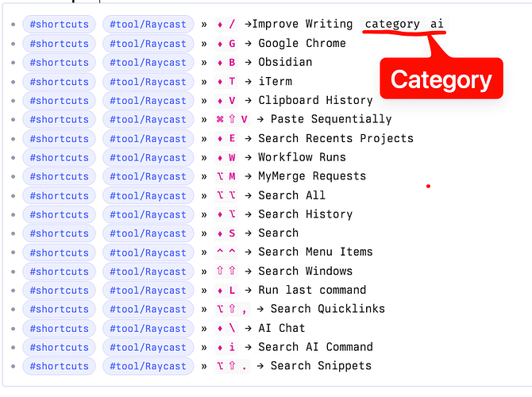Click the ⌥⇧. key badge for Search Snippets

pos(233,366)
